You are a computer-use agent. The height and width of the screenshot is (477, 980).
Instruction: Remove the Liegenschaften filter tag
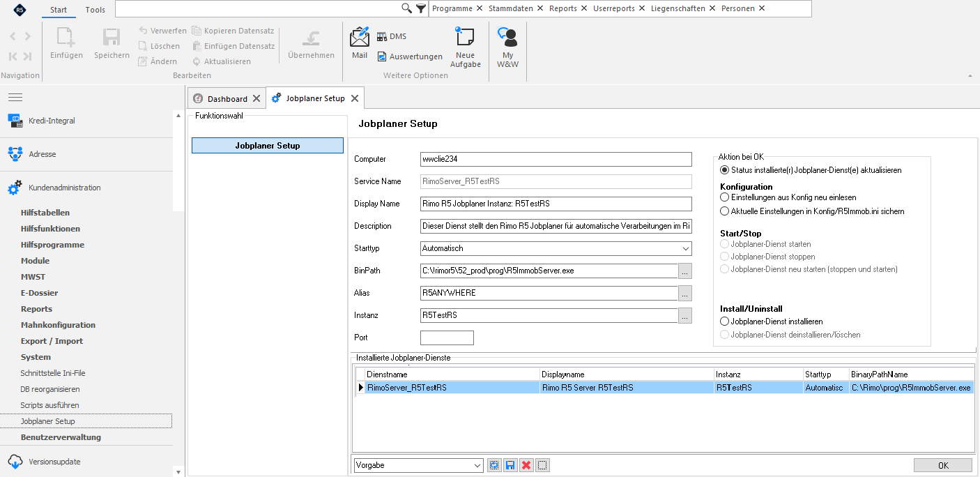(712, 8)
